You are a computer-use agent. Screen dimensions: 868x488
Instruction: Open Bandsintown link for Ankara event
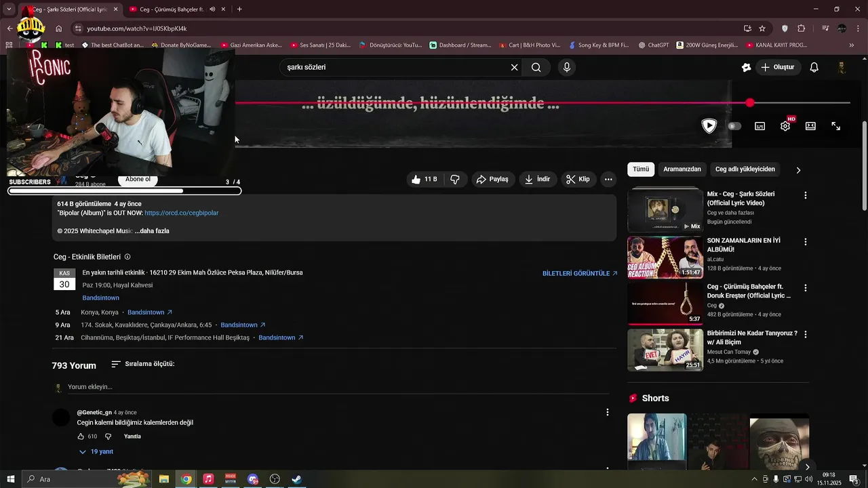point(243,325)
